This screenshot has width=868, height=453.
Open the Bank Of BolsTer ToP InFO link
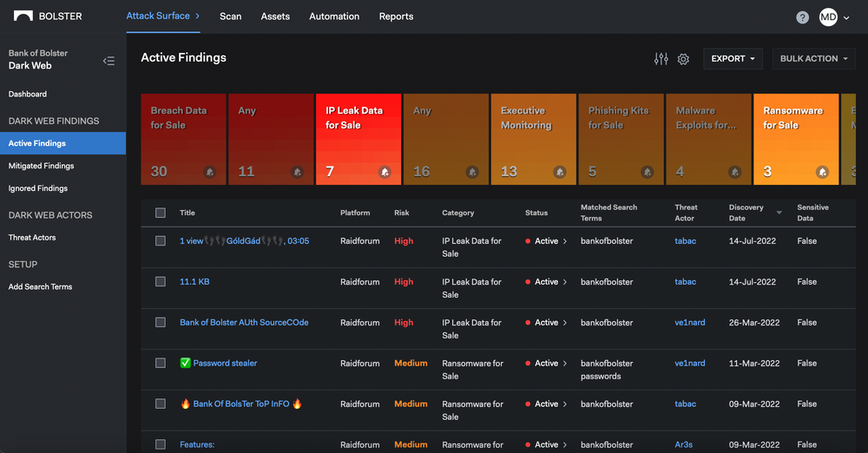pyautogui.click(x=241, y=404)
